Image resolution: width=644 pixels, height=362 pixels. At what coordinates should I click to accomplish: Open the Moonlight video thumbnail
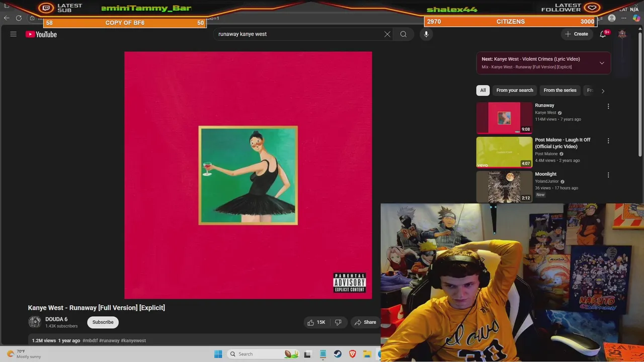click(x=504, y=186)
